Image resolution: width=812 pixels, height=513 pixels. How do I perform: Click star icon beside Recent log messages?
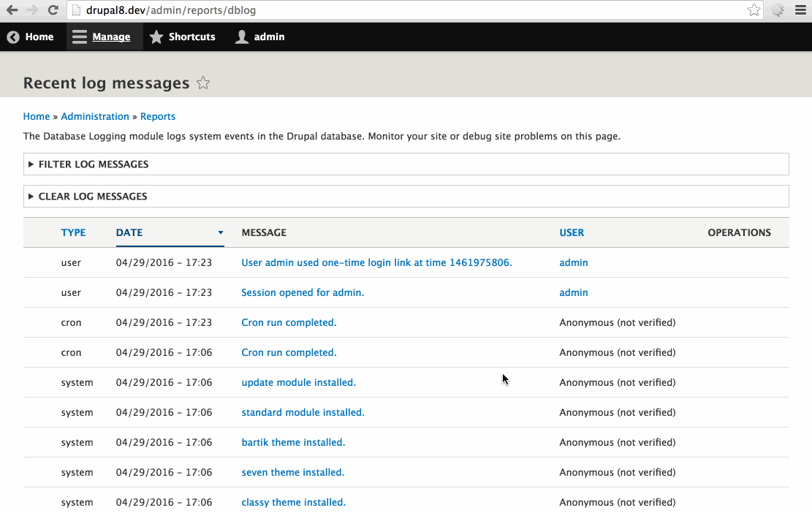[203, 83]
